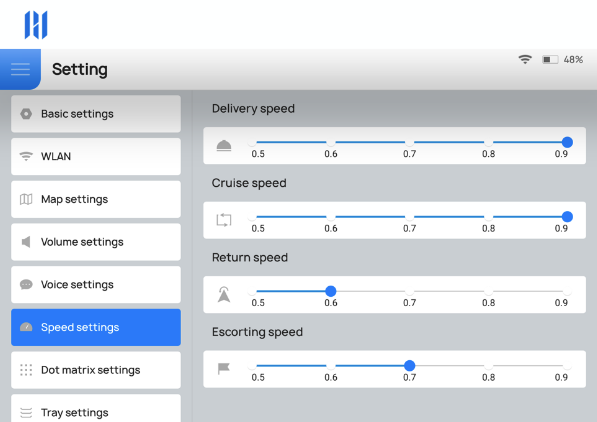597x422 pixels.
Task: Open Dot matrix settings
Action: coord(96,370)
